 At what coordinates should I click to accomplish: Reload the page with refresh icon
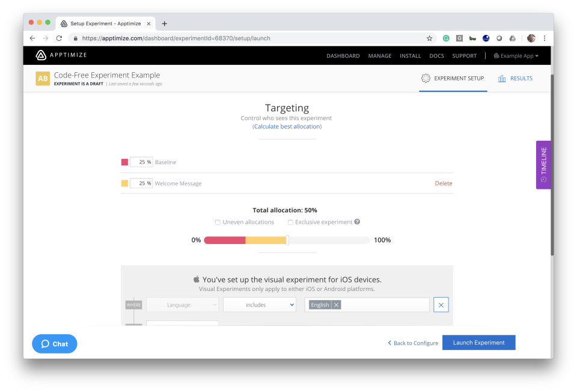click(59, 38)
